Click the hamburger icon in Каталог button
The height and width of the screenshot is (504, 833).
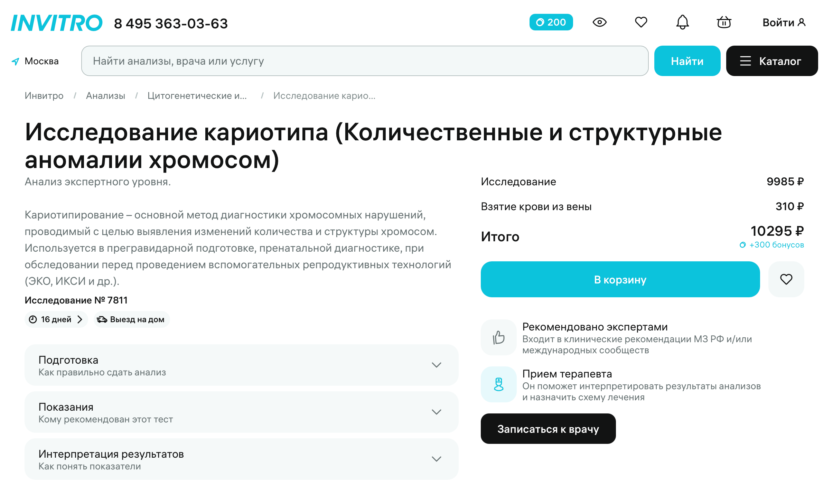745,61
